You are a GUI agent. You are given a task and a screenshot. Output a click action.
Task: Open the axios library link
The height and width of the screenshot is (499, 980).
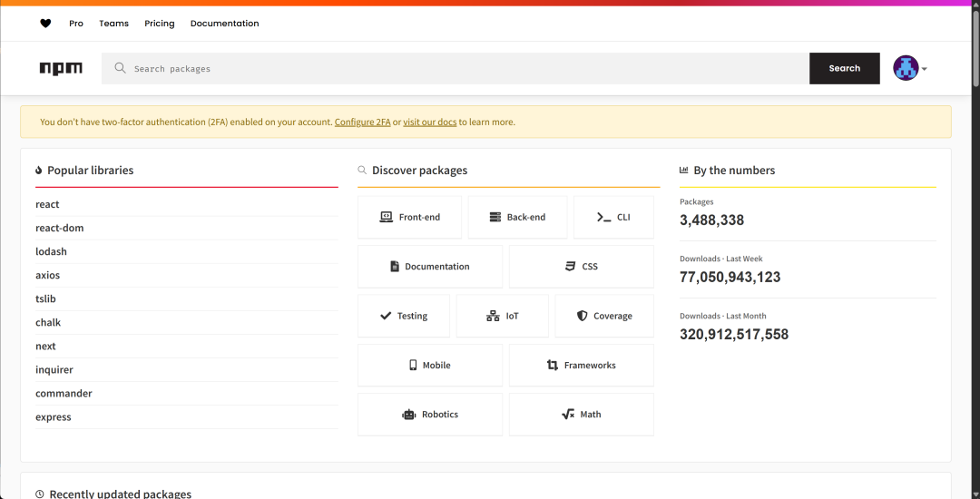click(x=47, y=276)
